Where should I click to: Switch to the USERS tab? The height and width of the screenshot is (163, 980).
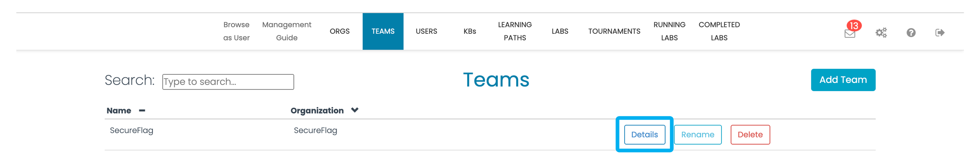pos(426,31)
